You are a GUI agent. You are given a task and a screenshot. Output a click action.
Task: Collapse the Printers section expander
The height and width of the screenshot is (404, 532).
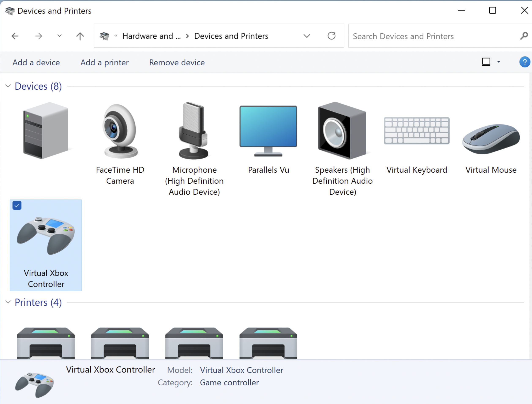click(9, 302)
